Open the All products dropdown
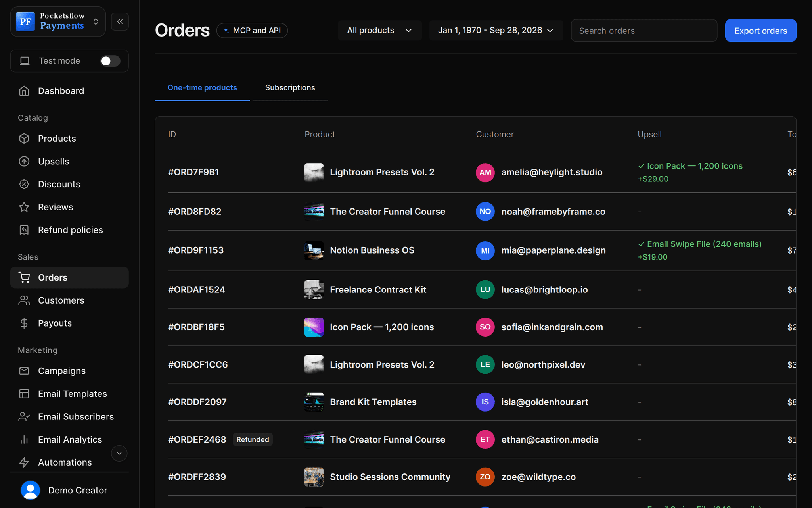Image resolution: width=812 pixels, height=508 pixels. (380, 30)
